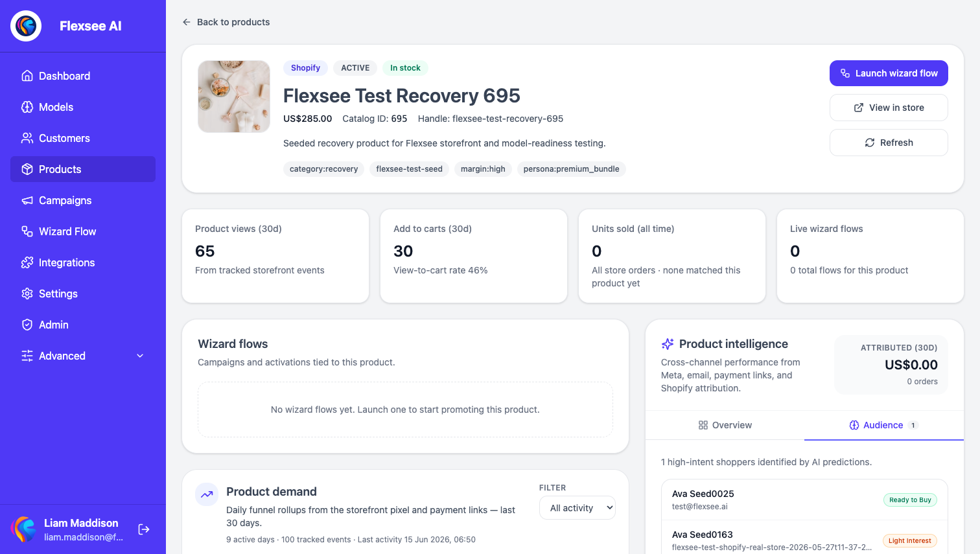Click the Handle: flexsee-test-recovery-695 text
Screen dimensions: 980x554
coord(491,119)
